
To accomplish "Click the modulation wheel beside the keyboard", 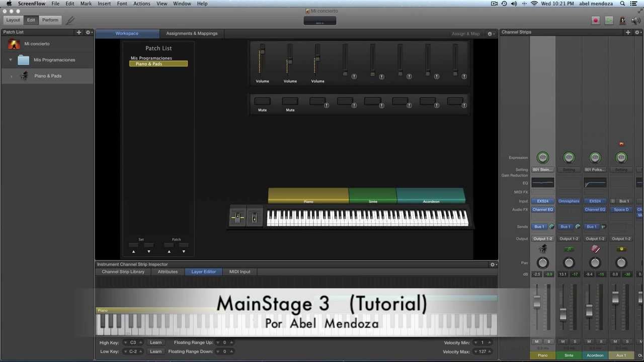I will tap(255, 218).
